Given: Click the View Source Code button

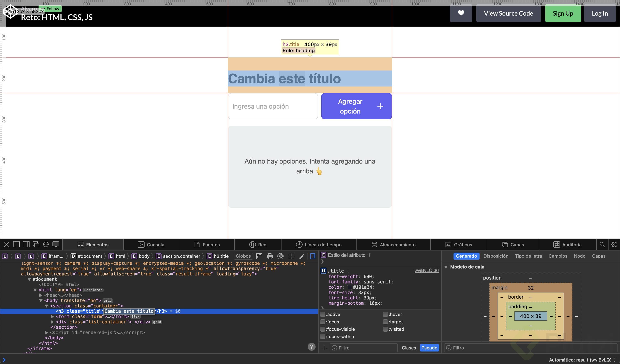Looking at the screenshot, I should (508, 13).
